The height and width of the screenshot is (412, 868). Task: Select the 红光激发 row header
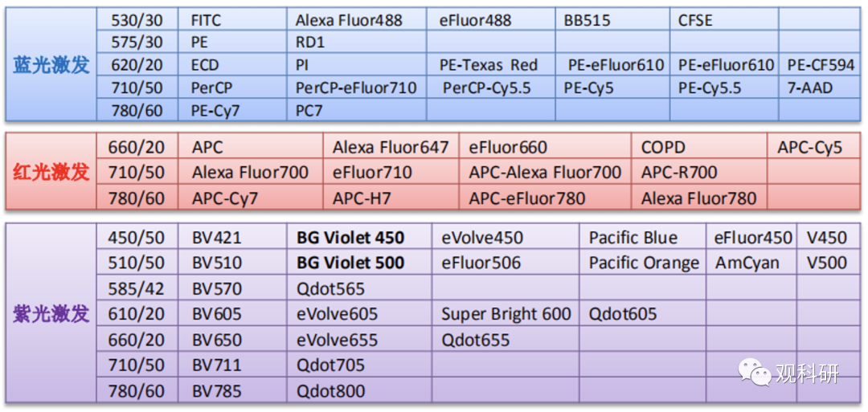(x=51, y=172)
